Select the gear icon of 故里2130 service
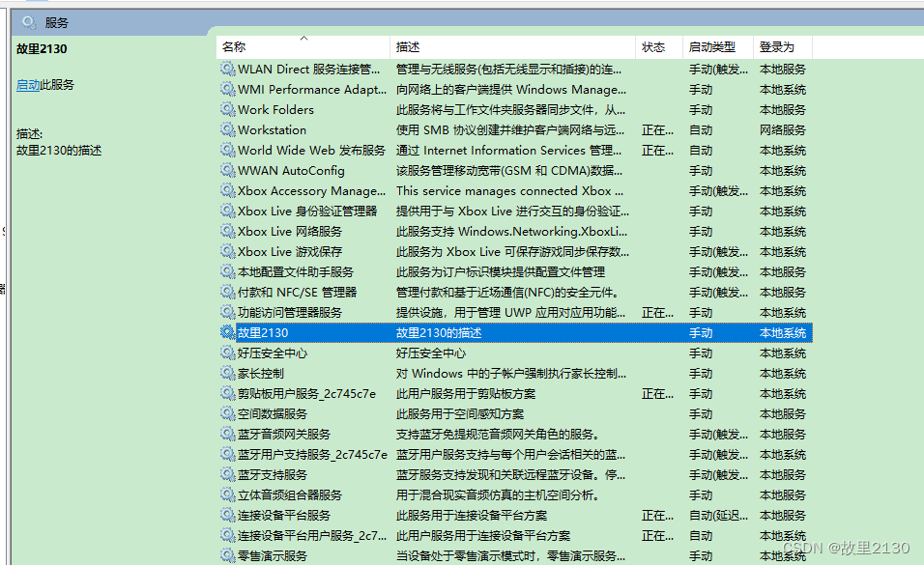The width and height of the screenshot is (924, 565). pyautogui.click(x=228, y=333)
